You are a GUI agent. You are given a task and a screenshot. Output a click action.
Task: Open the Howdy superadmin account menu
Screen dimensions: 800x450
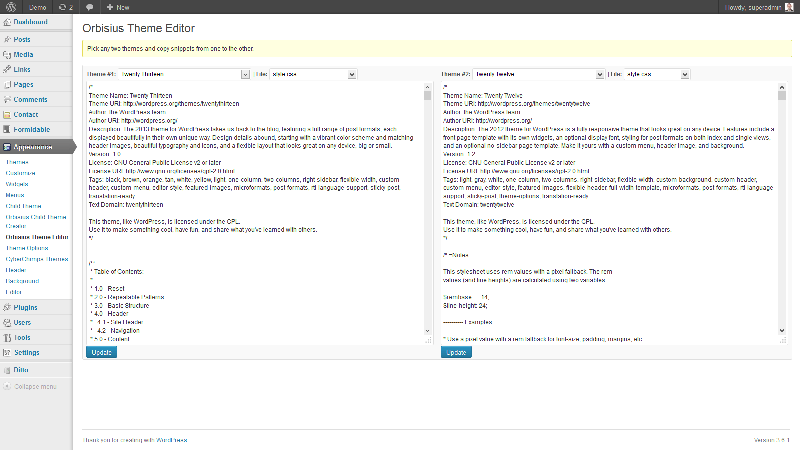click(x=759, y=7)
